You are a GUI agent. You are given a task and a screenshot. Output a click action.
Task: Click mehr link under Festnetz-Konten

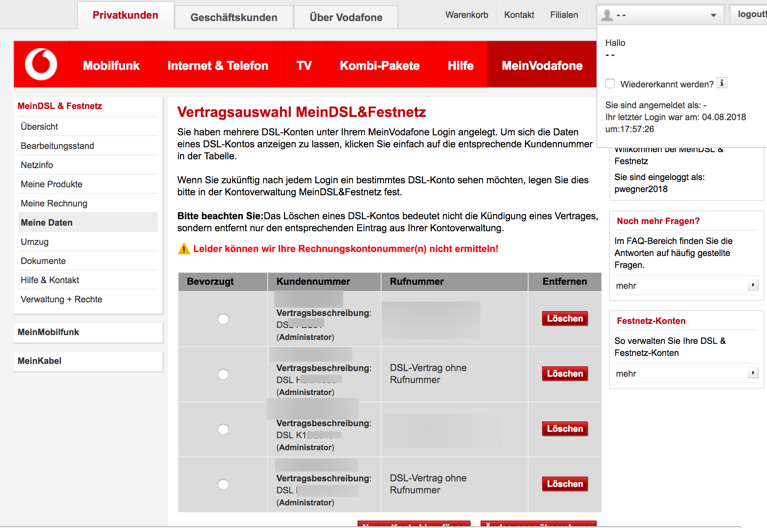[626, 374]
